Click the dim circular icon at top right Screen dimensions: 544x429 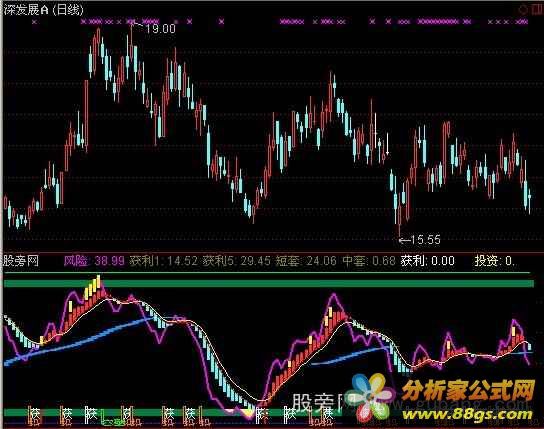point(522,10)
